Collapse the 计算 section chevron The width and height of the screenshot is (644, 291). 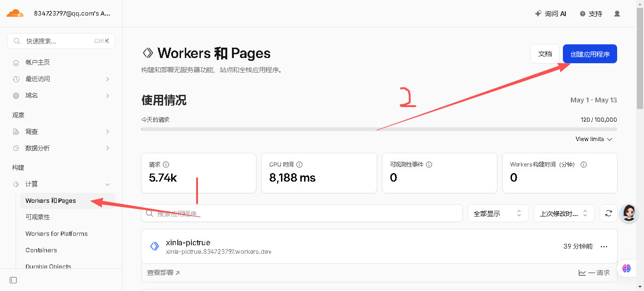(x=107, y=184)
